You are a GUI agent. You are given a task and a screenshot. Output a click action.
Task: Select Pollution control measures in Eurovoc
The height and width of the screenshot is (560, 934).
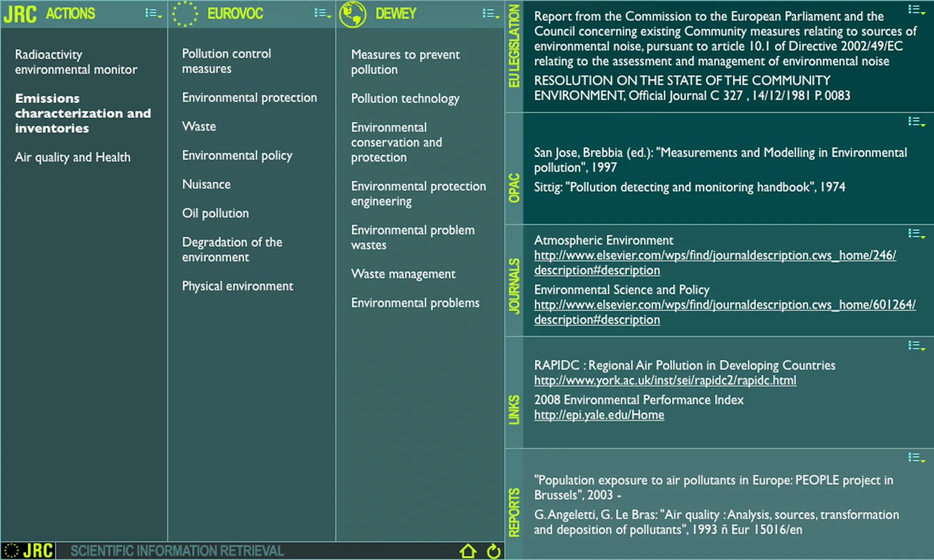pos(226,61)
